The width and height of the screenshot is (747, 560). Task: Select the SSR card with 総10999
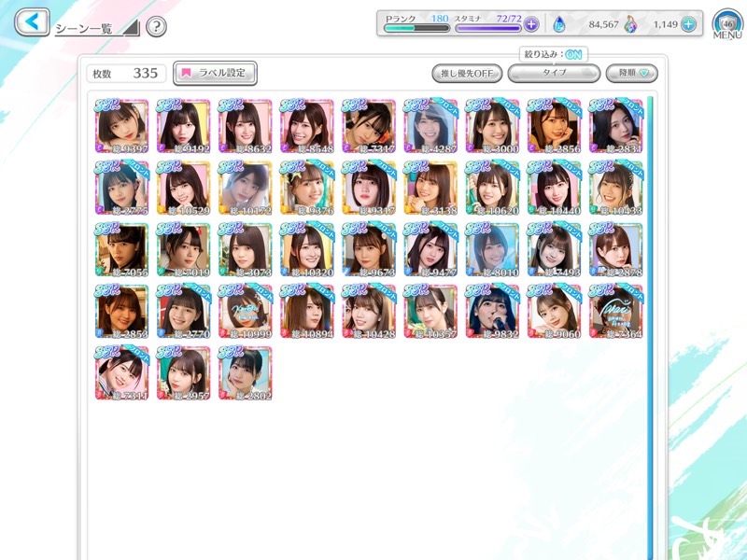[x=245, y=312]
